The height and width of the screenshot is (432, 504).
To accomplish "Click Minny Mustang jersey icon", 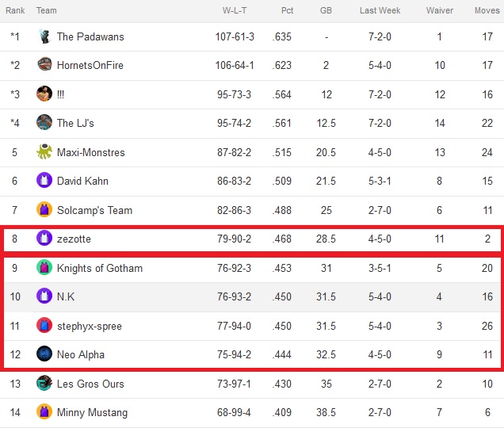I will coord(44,411).
